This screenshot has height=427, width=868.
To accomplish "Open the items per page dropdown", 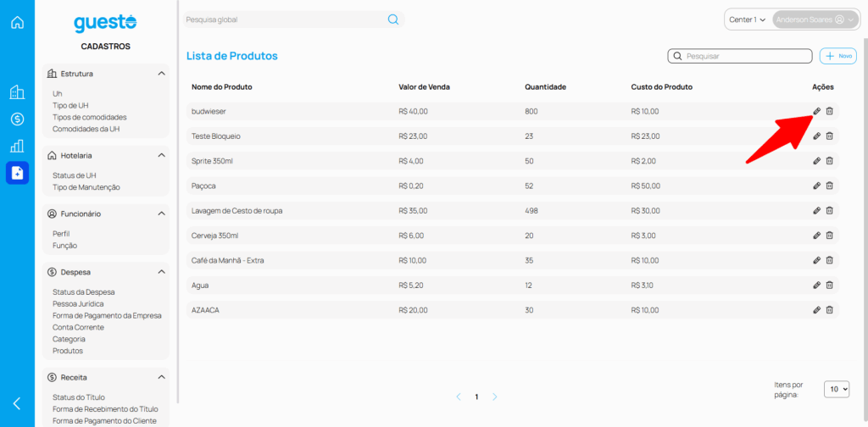I will tap(837, 389).
